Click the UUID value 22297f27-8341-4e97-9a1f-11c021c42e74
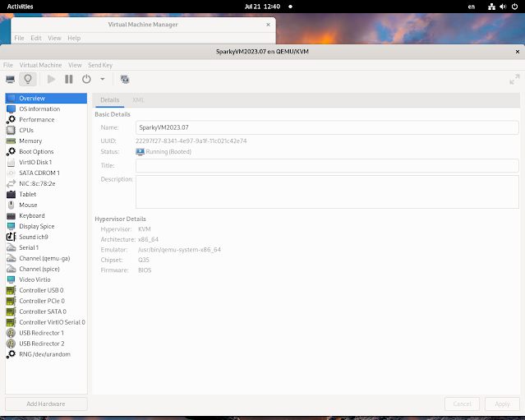Screen dimensions: 525x420 [191, 141]
